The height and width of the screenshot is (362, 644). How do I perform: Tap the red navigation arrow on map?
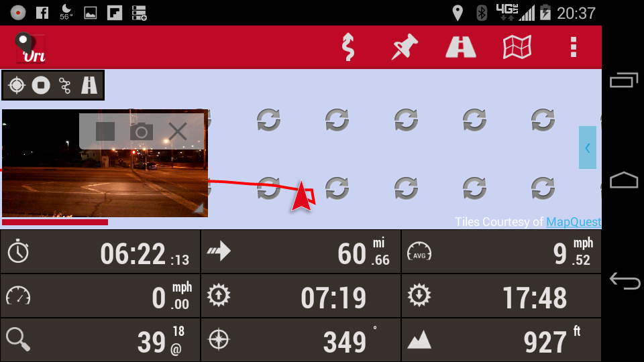(x=301, y=196)
